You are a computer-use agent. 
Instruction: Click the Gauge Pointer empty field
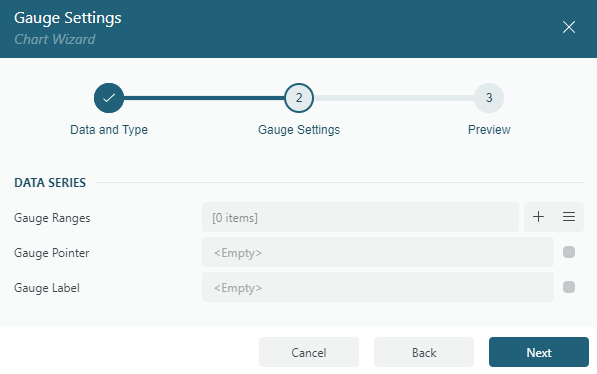tap(378, 252)
